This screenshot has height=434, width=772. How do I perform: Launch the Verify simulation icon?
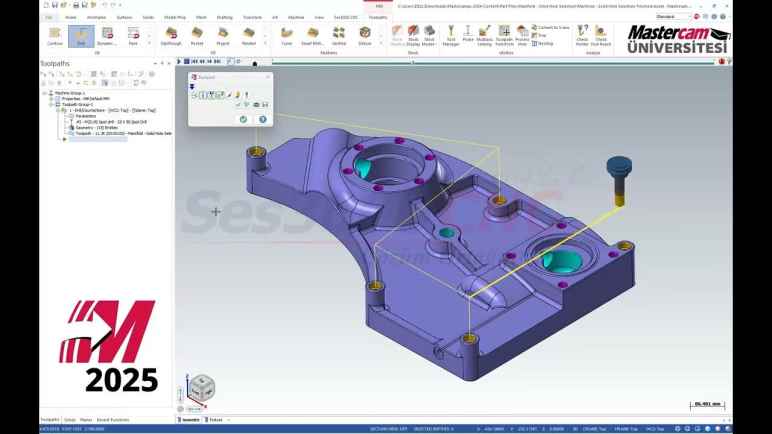coord(339,35)
